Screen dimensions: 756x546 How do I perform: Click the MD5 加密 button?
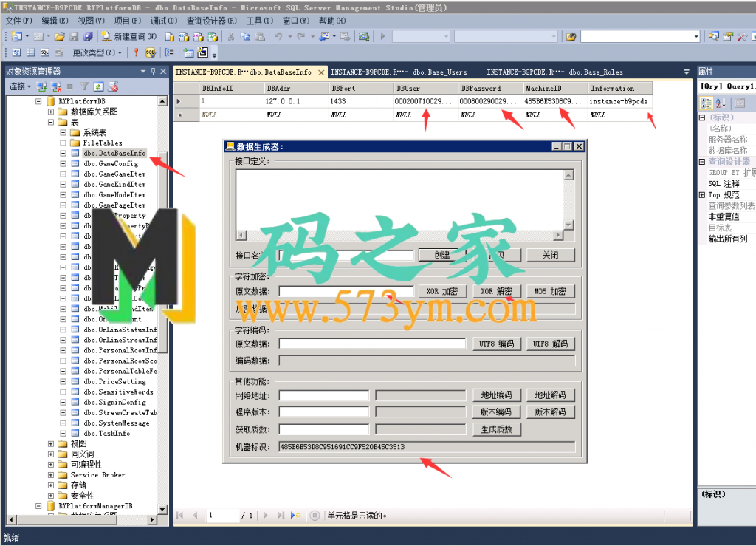click(550, 291)
